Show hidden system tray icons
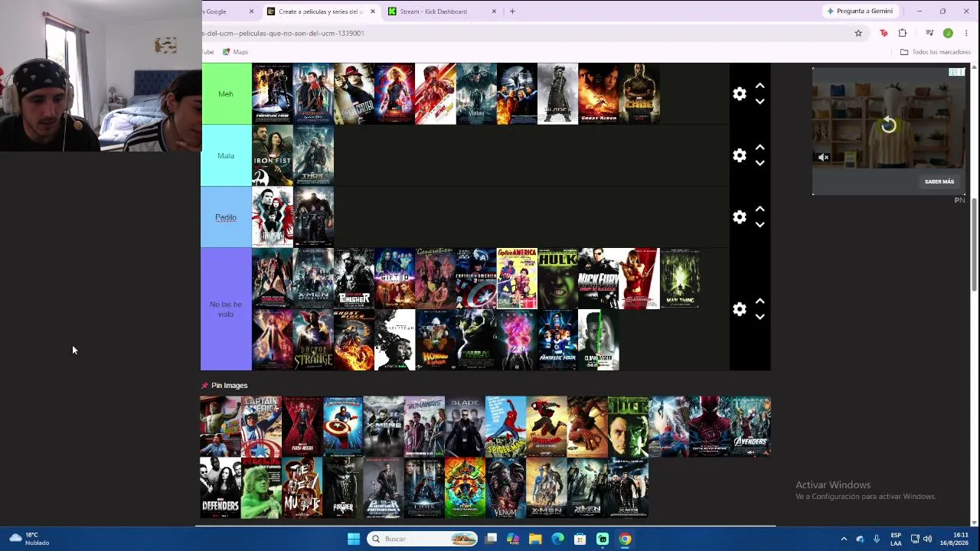This screenshot has height=551, width=980. pyautogui.click(x=844, y=539)
